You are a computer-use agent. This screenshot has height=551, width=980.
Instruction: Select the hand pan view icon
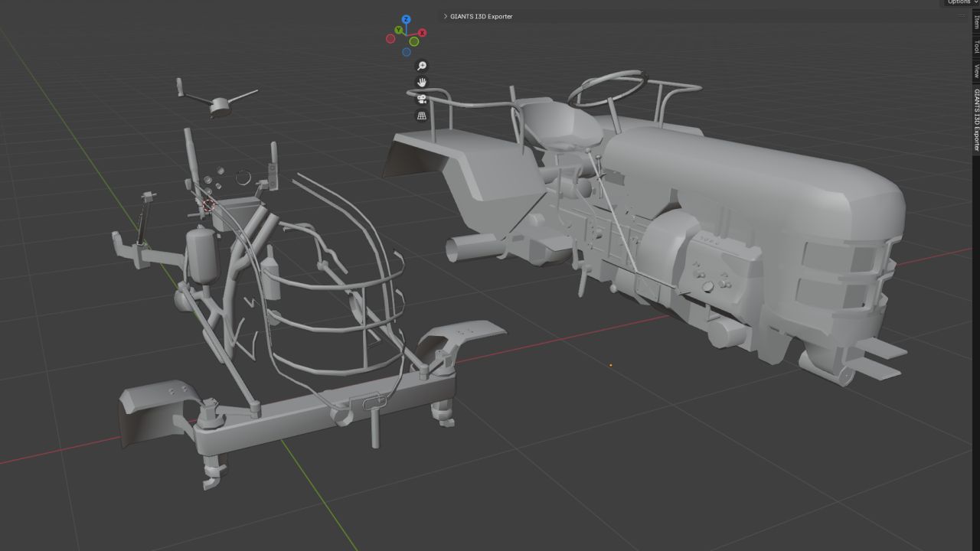[x=421, y=82]
